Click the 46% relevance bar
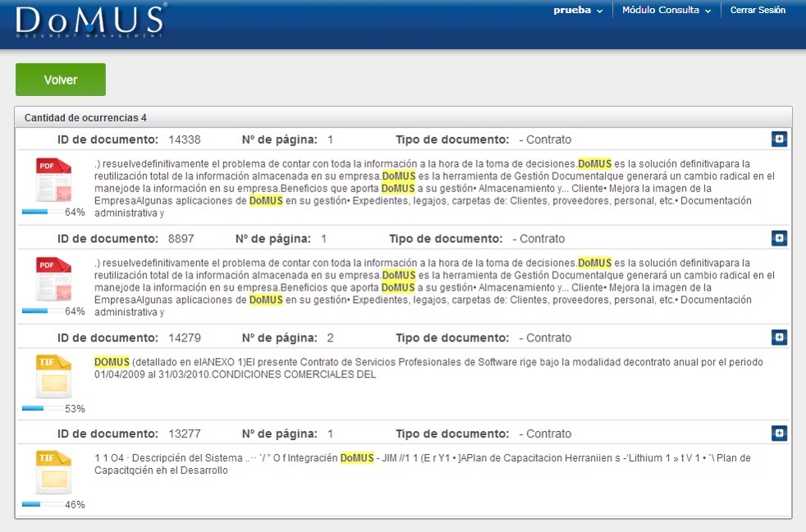The width and height of the screenshot is (806, 532). (x=42, y=504)
